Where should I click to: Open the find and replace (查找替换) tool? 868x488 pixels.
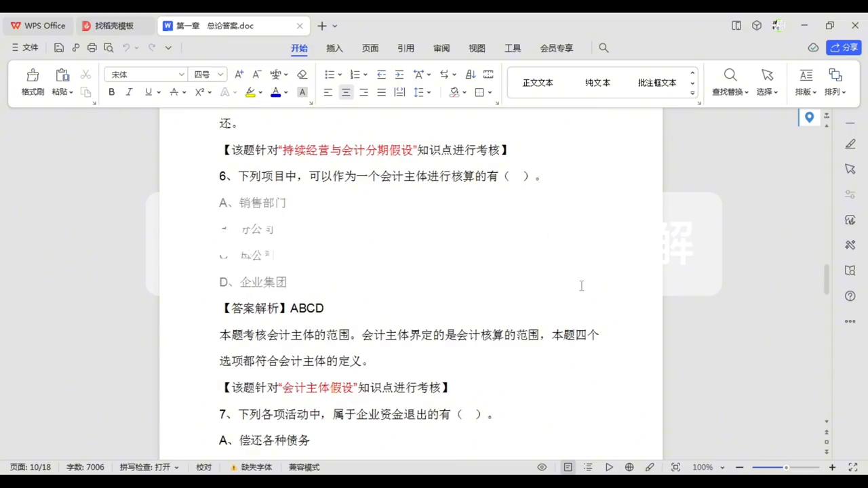730,81
